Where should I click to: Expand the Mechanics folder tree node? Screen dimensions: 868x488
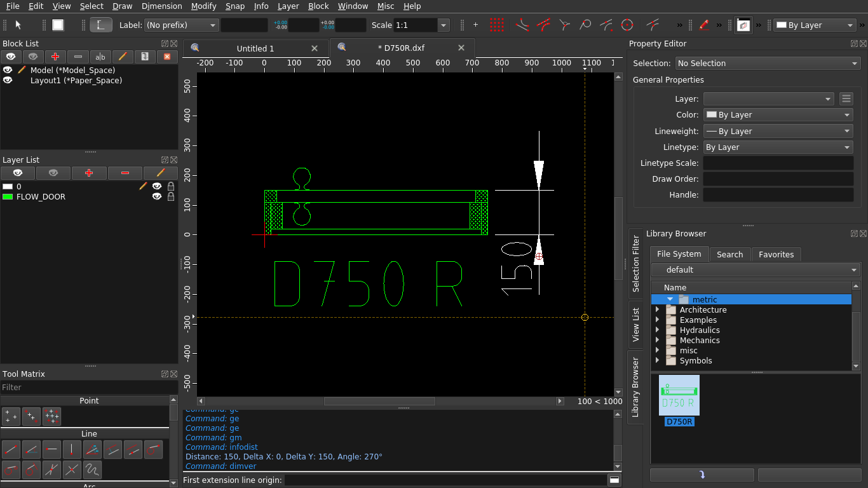657,340
